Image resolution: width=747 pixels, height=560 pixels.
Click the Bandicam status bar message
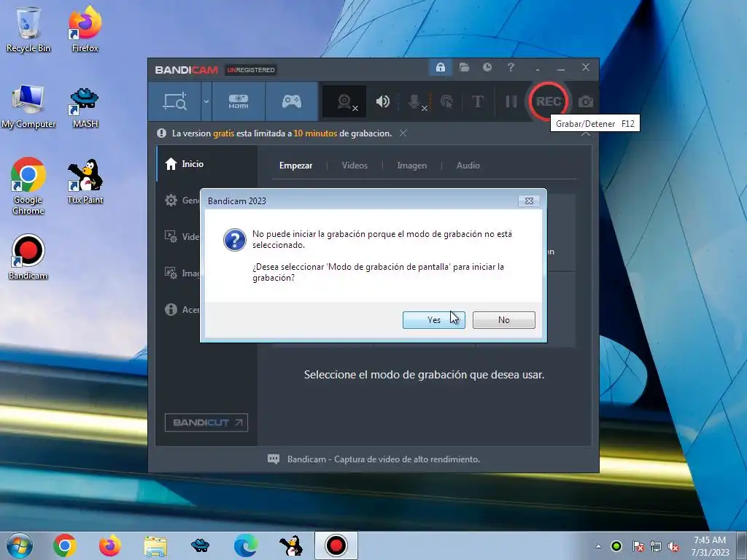pos(384,459)
